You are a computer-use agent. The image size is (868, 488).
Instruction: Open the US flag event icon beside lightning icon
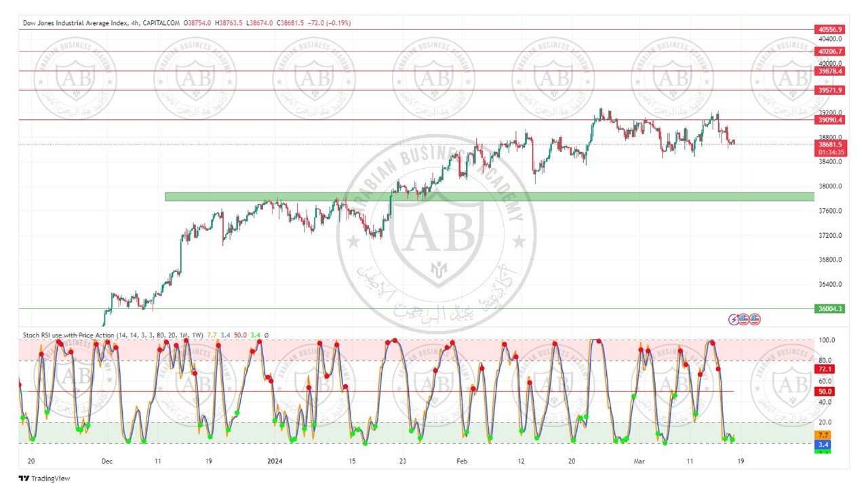click(744, 319)
